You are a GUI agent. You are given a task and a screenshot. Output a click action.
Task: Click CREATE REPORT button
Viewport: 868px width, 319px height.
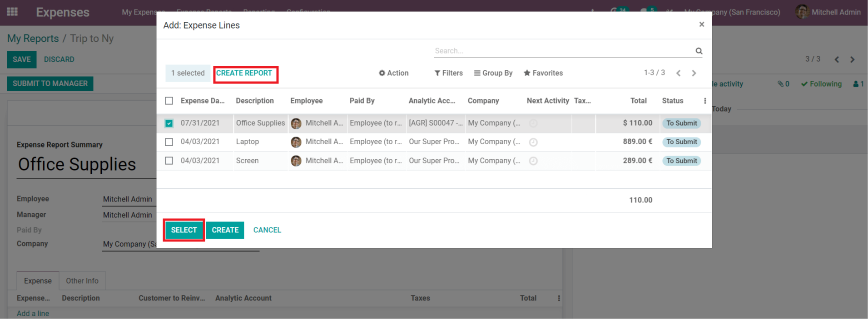click(244, 73)
